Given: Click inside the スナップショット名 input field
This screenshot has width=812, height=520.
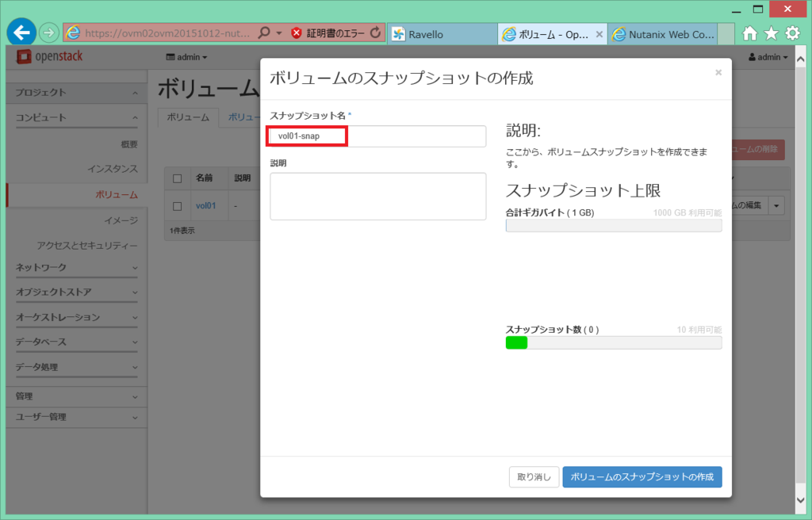Looking at the screenshot, I should (377, 136).
